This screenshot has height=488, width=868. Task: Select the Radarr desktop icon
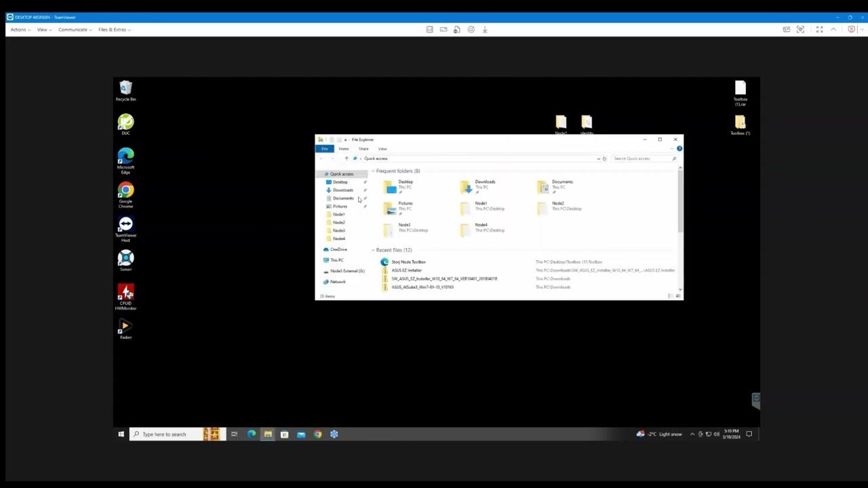point(125,329)
